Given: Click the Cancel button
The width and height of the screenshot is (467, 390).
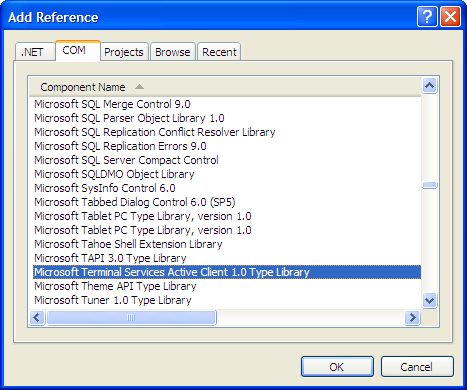Looking at the screenshot, I should (417, 367).
